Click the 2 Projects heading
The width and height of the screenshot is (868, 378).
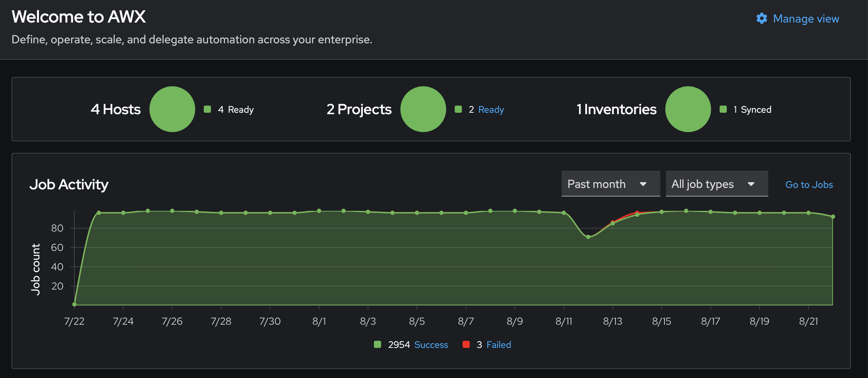359,110
